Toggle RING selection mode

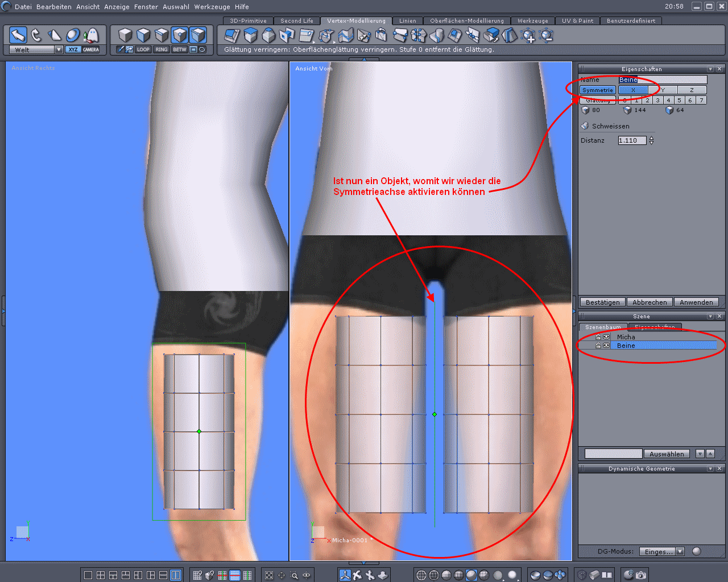click(162, 49)
